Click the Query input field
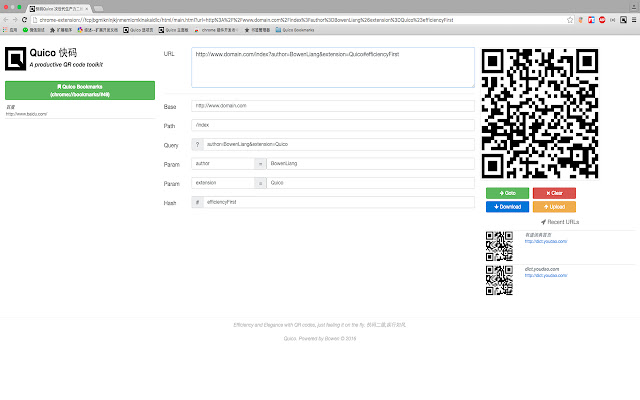The height and width of the screenshot is (400, 640). pyautogui.click(x=339, y=144)
